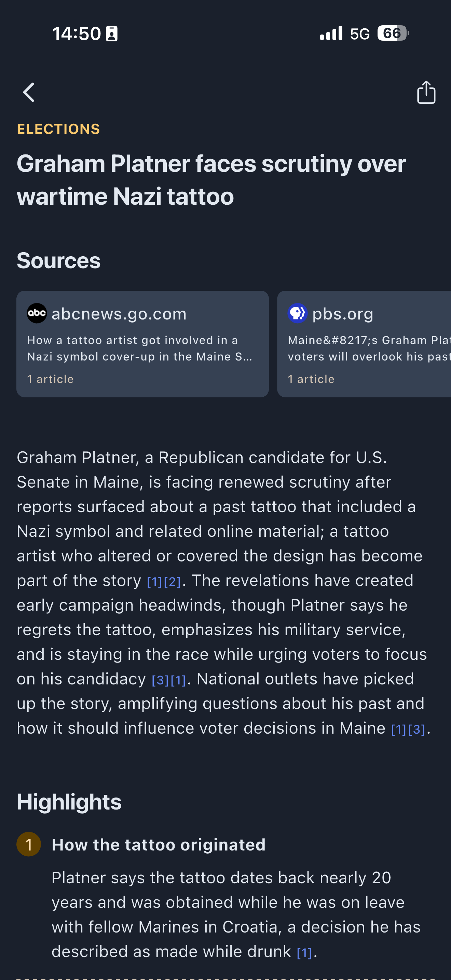The height and width of the screenshot is (980, 451).
Task: Open the pbs.org source card title
Action: (343, 314)
